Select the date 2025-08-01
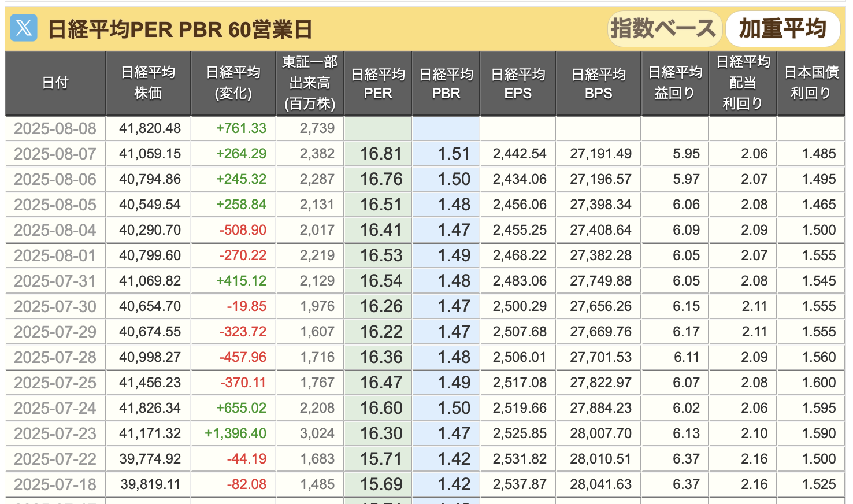Image resolution: width=853 pixels, height=504 pixels. 55,255
